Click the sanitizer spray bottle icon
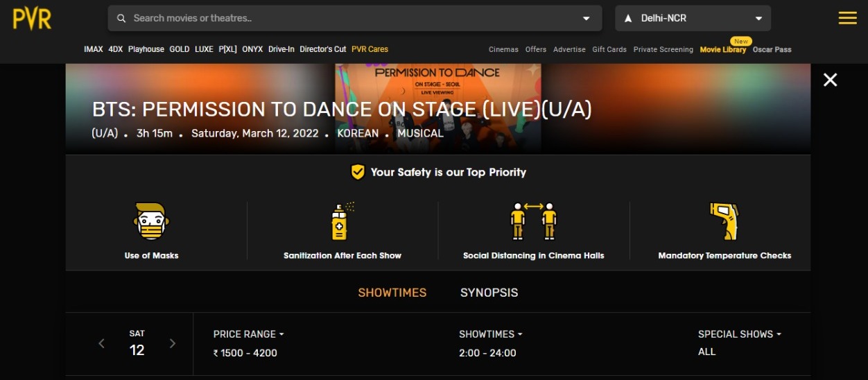This screenshot has height=380, width=868. [341, 221]
